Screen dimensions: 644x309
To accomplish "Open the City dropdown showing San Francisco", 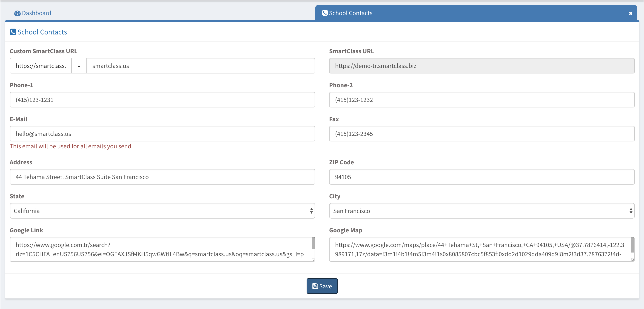I will click(482, 211).
